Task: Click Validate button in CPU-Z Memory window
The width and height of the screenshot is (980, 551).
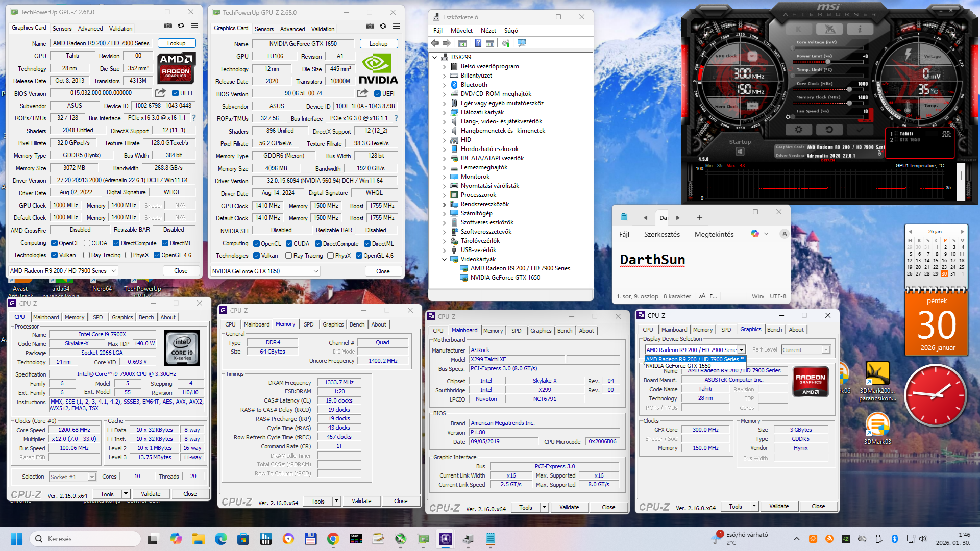Action: (361, 501)
